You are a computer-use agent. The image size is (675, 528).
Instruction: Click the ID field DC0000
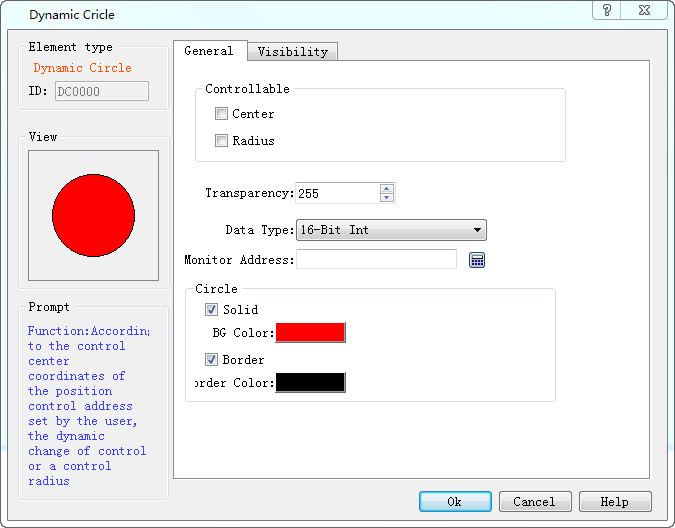(x=102, y=91)
